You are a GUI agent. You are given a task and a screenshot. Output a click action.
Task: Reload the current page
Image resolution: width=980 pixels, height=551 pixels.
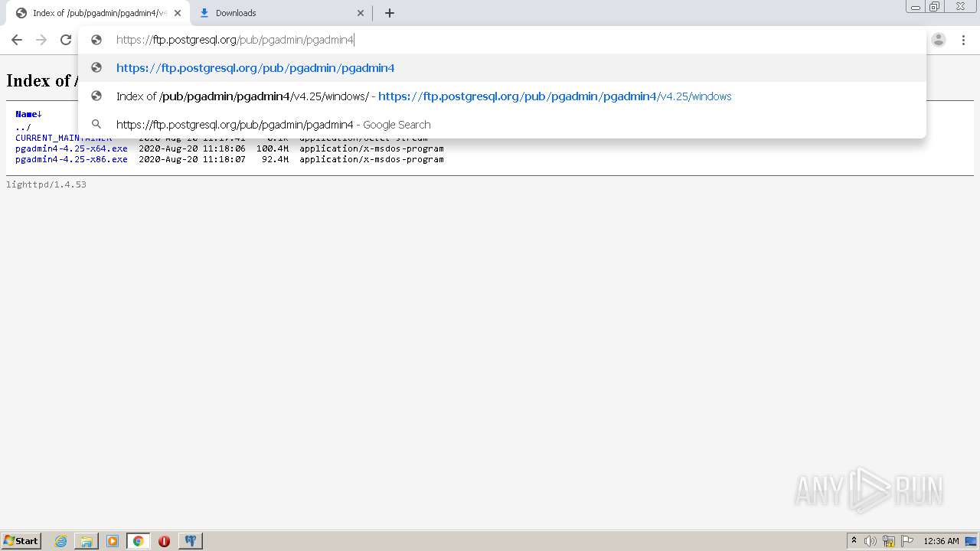(x=66, y=40)
